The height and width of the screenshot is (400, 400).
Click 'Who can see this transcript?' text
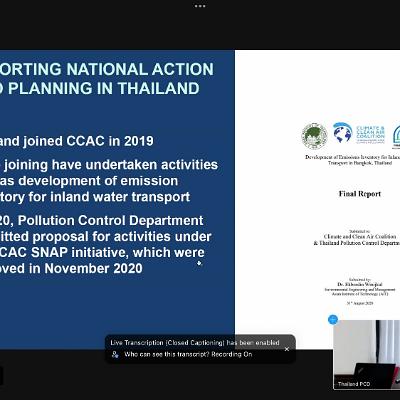pyautogui.click(x=167, y=354)
